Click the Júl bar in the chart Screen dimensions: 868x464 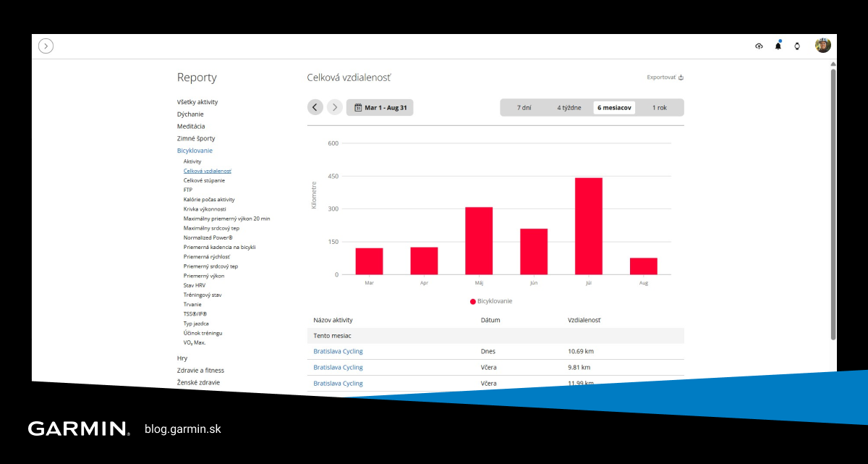[589, 226]
